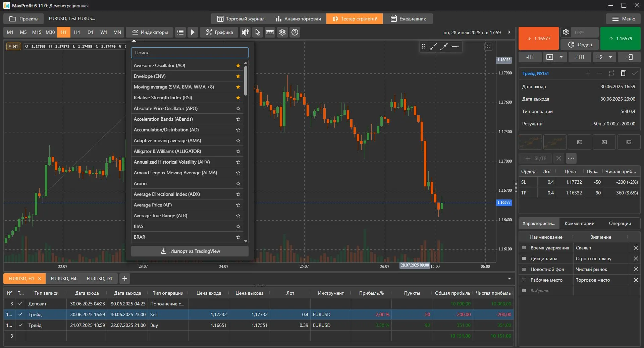Image resolution: width=644 pixels, height=348 pixels.
Task: Remove the Время удержания characteristic row
Action: click(x=636, y=248)
